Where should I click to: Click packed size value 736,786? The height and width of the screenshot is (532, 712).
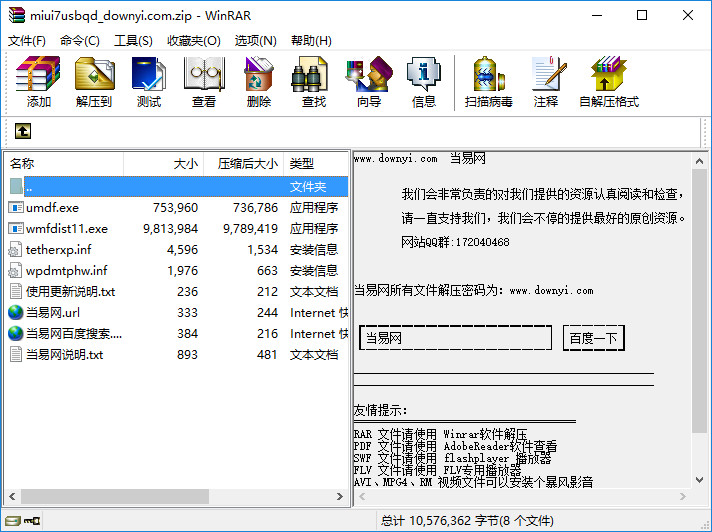(255, 208)
